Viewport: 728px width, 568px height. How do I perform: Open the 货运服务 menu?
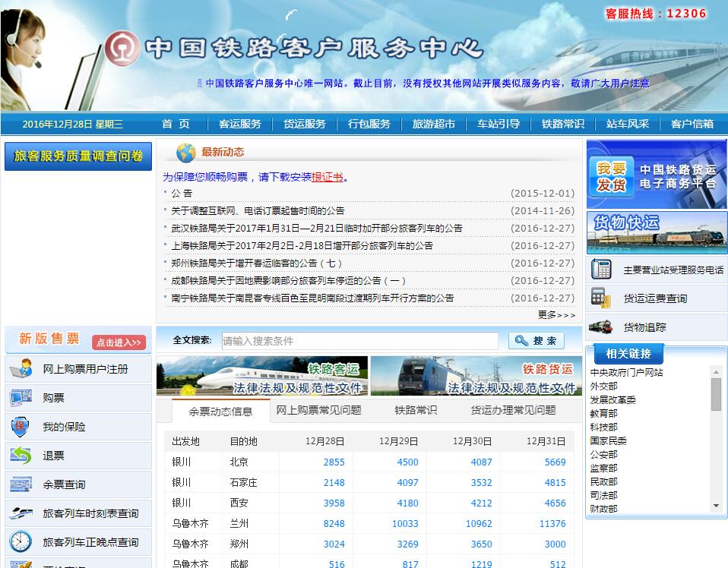[x=305, y=124]
